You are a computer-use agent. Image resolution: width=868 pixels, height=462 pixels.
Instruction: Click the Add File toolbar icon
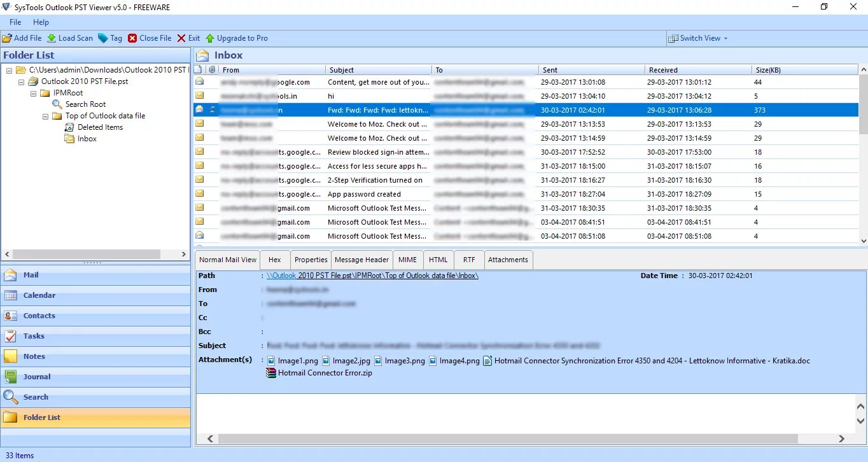click(7, 38)
